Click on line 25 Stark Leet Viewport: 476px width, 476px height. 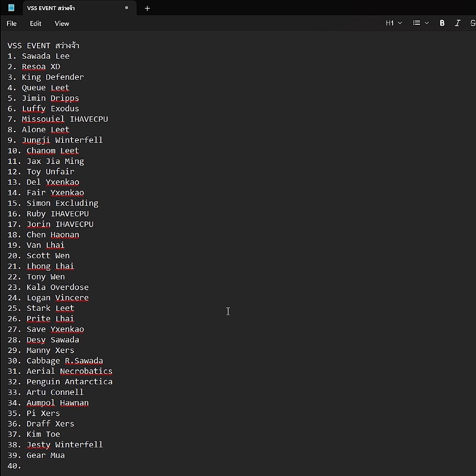[x=41, y=308]
